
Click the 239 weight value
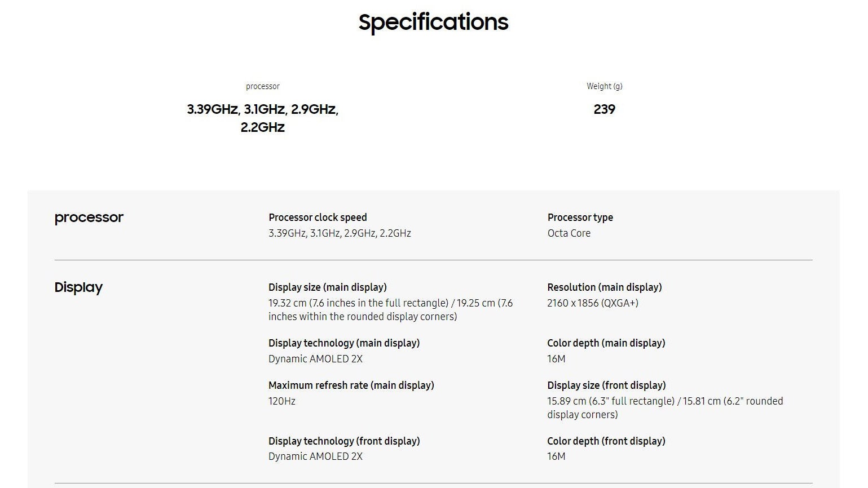point(604,109)
